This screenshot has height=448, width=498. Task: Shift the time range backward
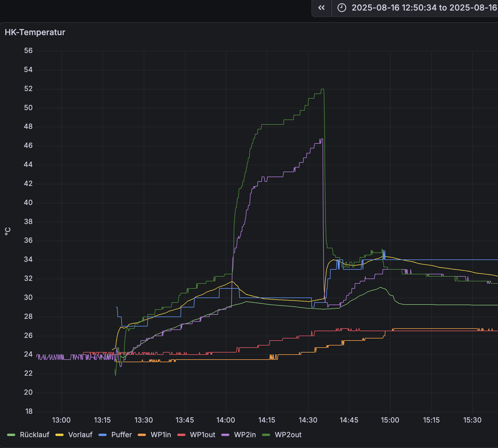[x=321, y=8]
